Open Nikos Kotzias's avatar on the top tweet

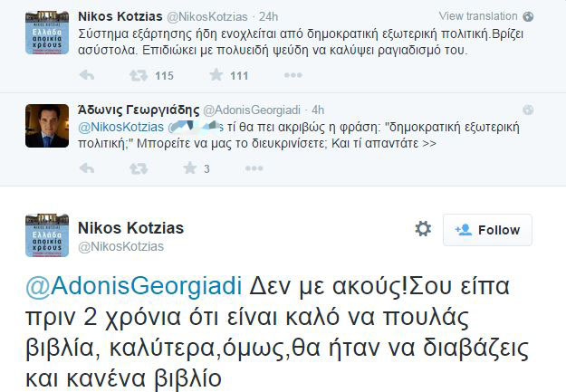coord(46,34)
